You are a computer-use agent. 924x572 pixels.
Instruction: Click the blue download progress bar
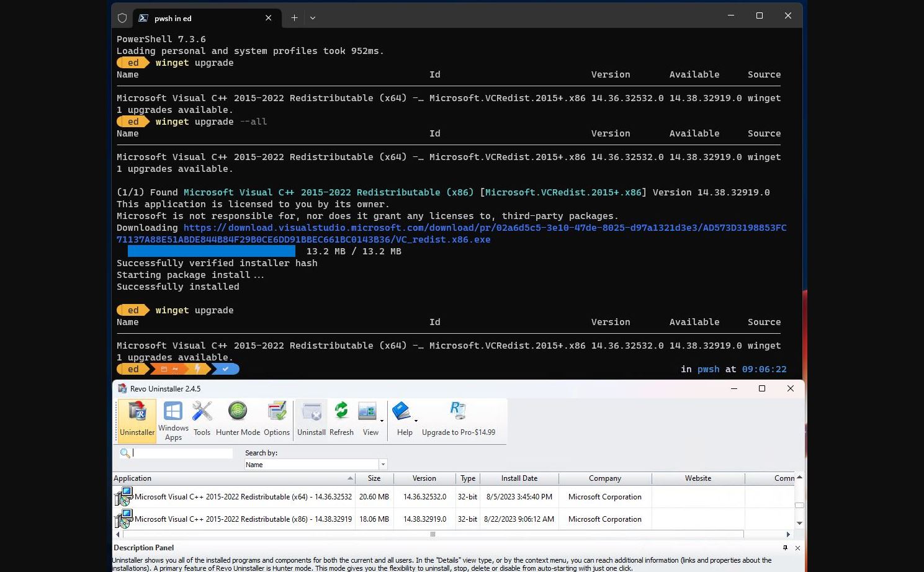pos(212,251)
